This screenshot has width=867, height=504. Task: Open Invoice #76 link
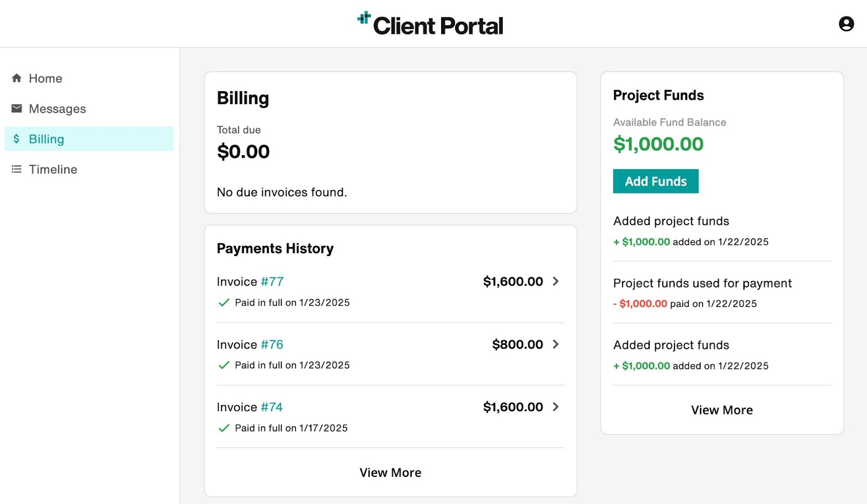click(x=272, y=344)
